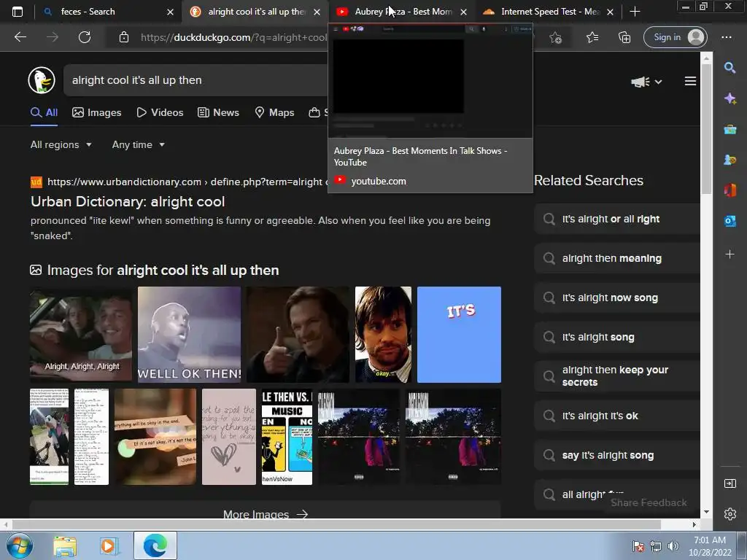The width and height of the screenshot is (747, 560).
Task: Open the megaphone spread-privacy dropdown
Action: [646, 82]
